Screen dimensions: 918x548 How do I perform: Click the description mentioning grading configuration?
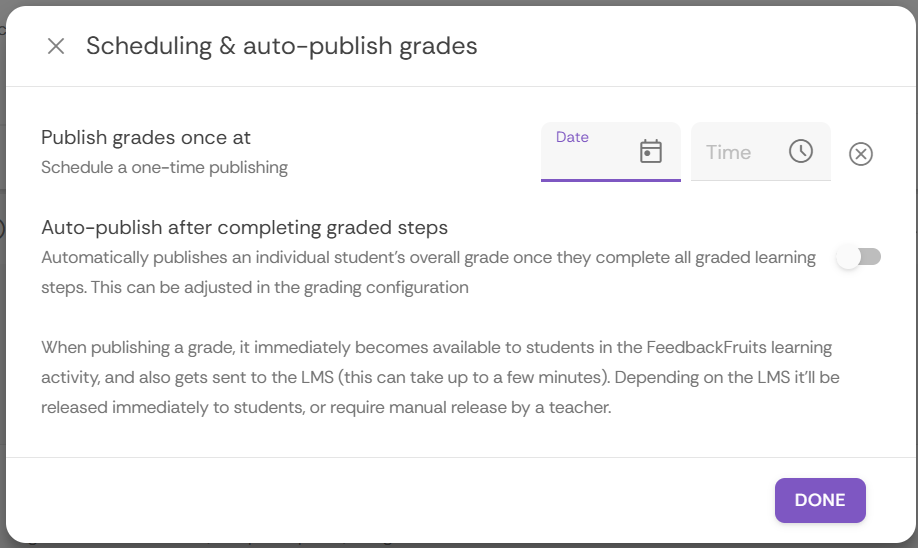[x=255, y=287]
